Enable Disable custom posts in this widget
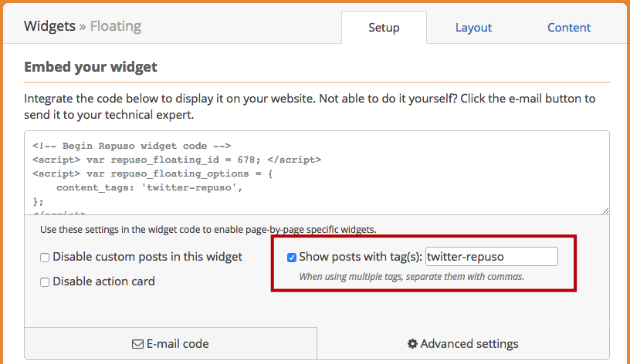630x364 pixels. (45, 258)
